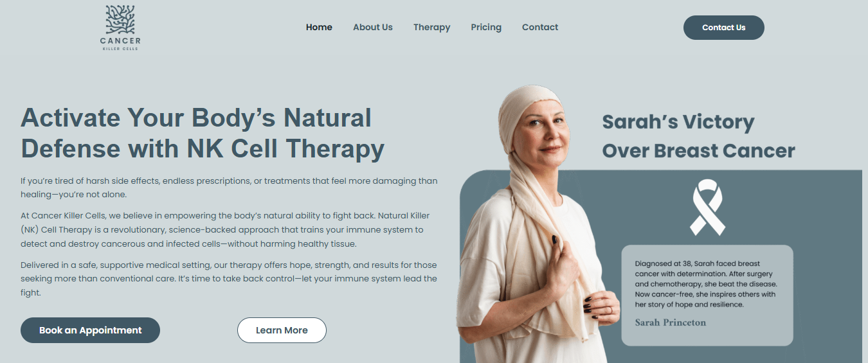Image resolution: width=868 pixels, height=363 pixels.
Task: Navigate to the Pricing page
Action: [486, 27]
